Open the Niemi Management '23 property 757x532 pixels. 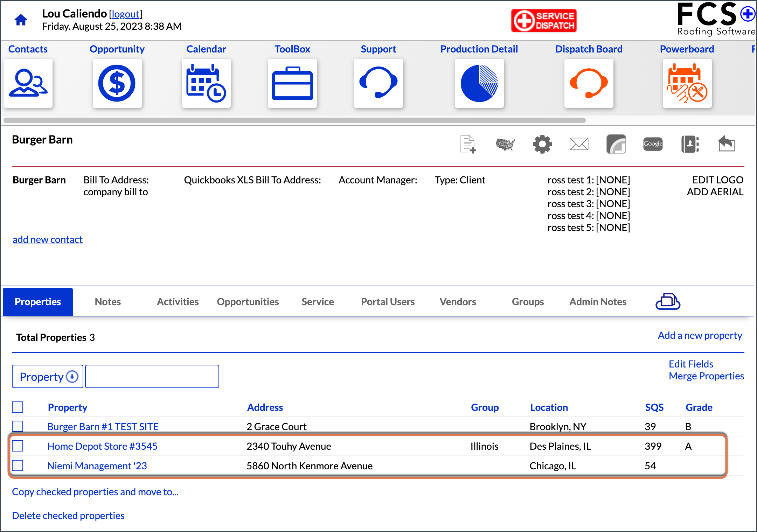[x=97, y=466]
